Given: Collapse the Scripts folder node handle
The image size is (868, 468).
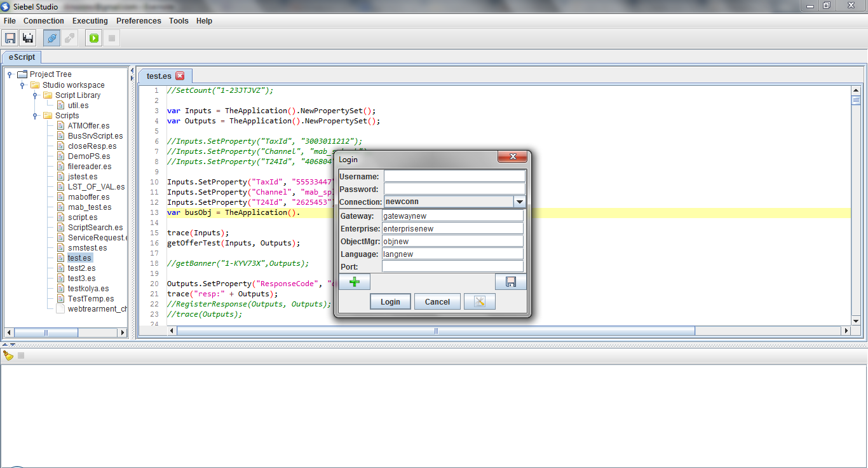Looking at the screenshot, I should click(36, 115).
